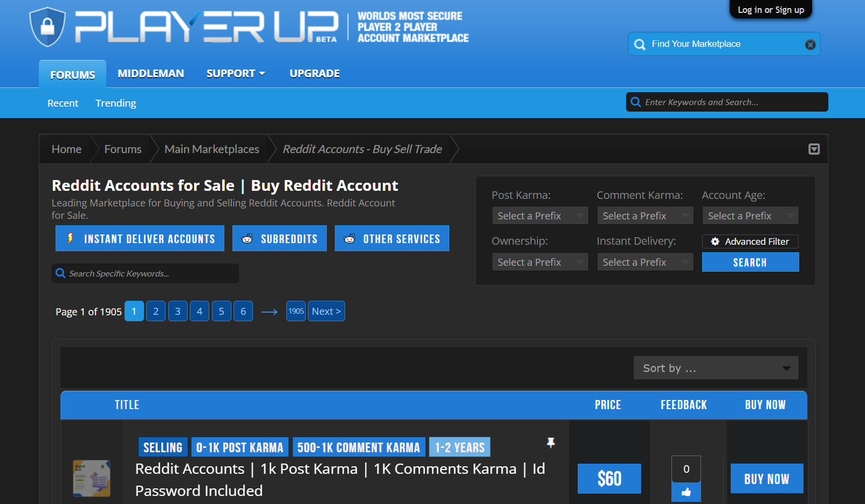865x504 pixels.
Task: Click the 0-1K Post Karma tag
Action: [239, 447]
